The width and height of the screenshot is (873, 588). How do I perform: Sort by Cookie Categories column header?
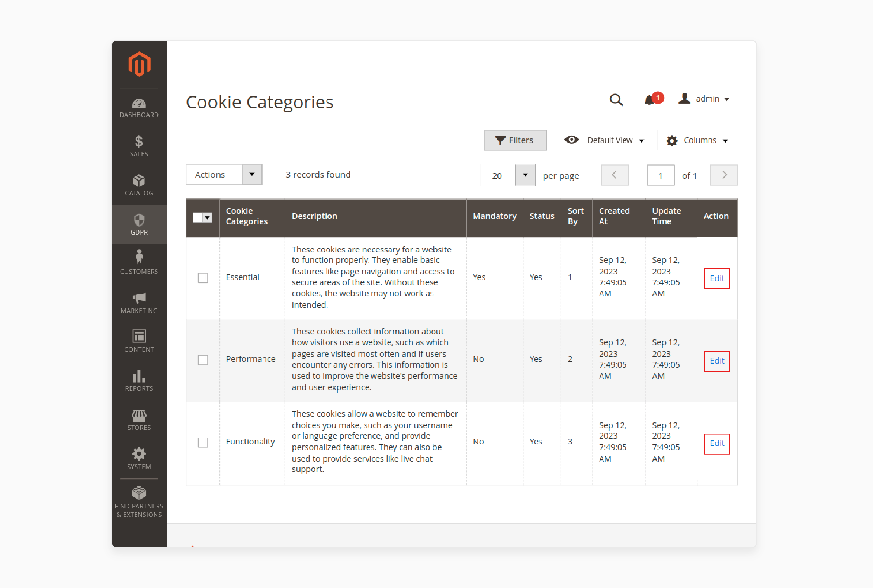coord(252,218)
